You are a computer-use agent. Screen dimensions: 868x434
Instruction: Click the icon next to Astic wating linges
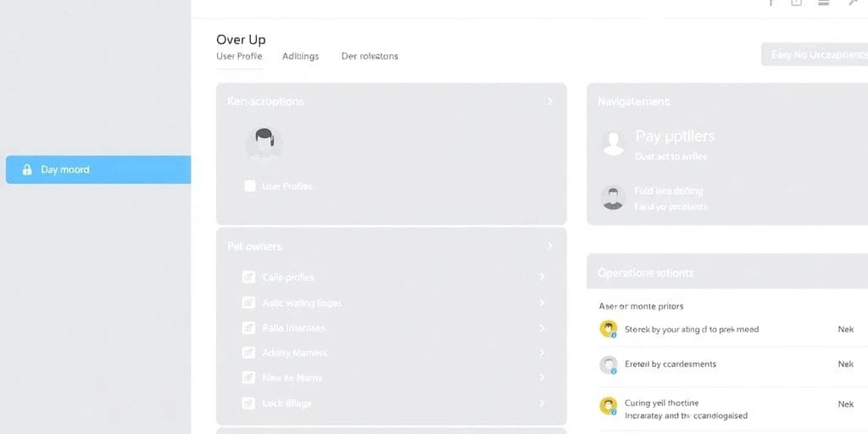(x=248, y=303)
